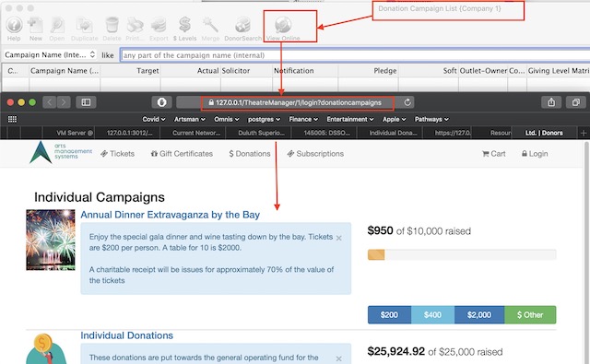Click the Individual Donations coin thumbnail

[46, 349]
